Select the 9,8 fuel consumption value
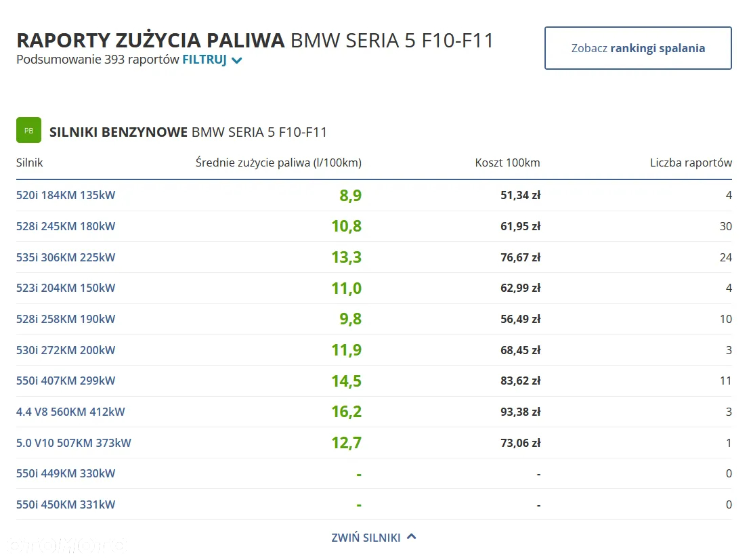This screenshot has width=751, height=560. [351, 319]
